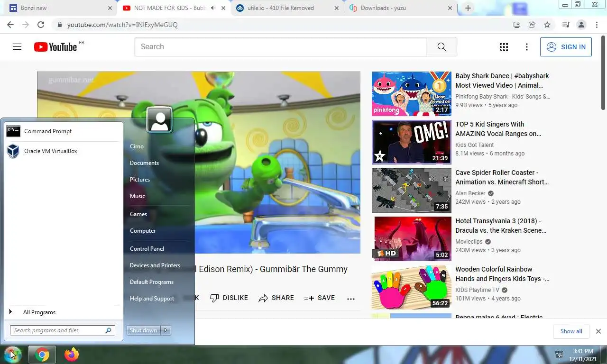Image resolution: width=607 pixels, height=364 pixels.
Task: Click the share this page icon in the address bar
Action: point(532,25)
